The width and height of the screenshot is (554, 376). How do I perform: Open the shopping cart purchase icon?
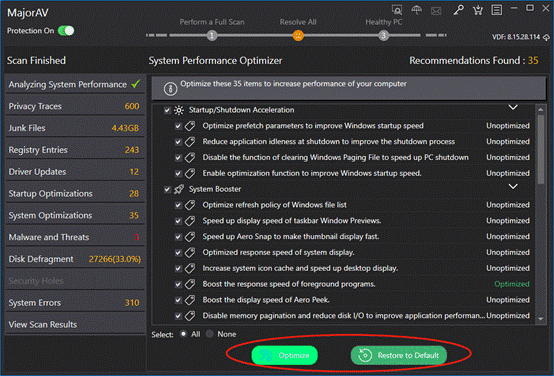[x=478, y=10]
